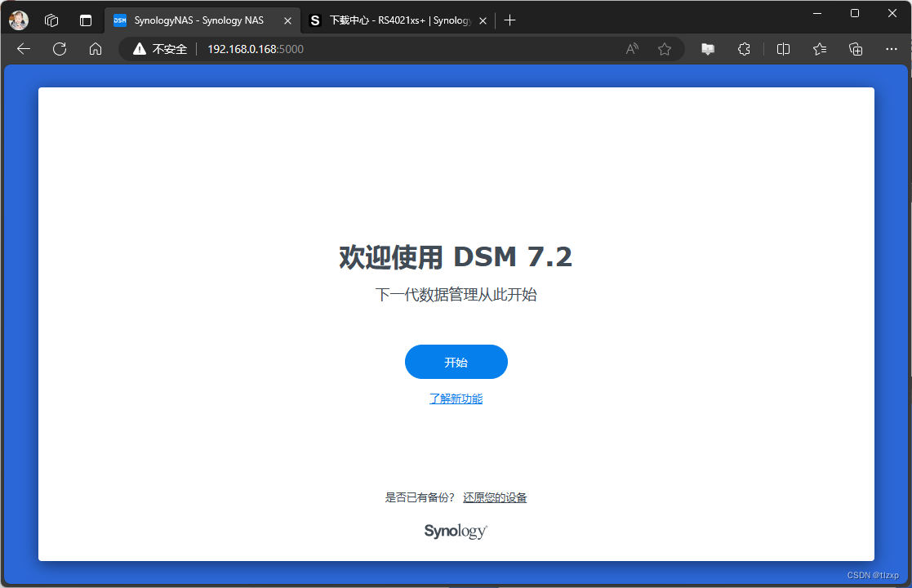912x588 pixels.
Task: Click the 开始 button
Action: [x=456, y=362]
